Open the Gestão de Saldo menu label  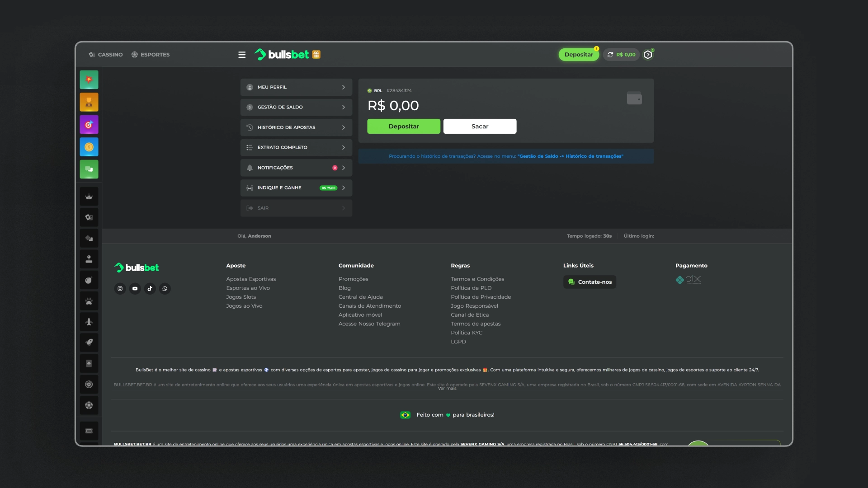click(280, 107)
